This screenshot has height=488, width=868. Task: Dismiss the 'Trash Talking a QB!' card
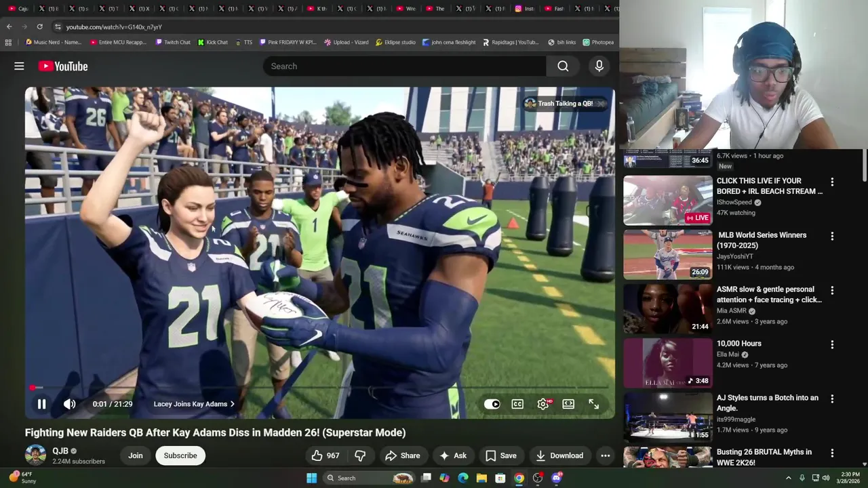point(601,104)
